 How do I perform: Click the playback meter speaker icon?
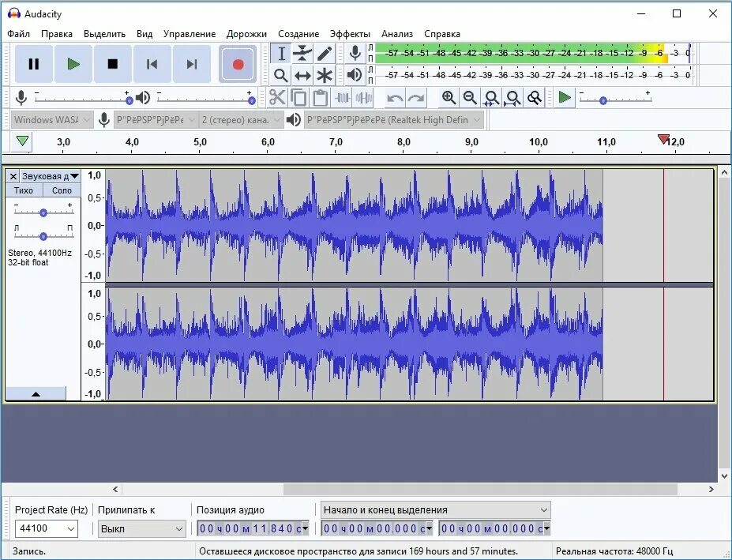[355, 75]
